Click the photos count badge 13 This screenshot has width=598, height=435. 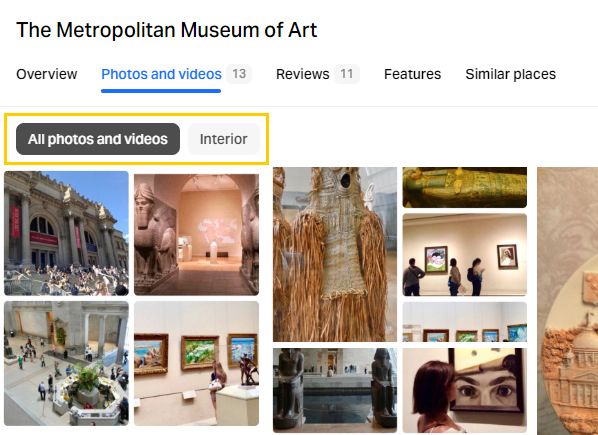[x=239, y=74]
